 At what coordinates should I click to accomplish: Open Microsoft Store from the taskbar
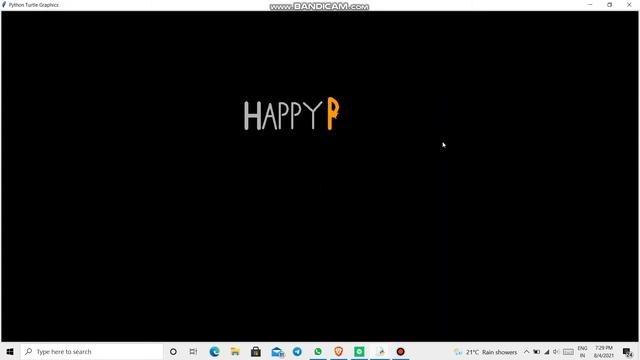coord(256,351)
